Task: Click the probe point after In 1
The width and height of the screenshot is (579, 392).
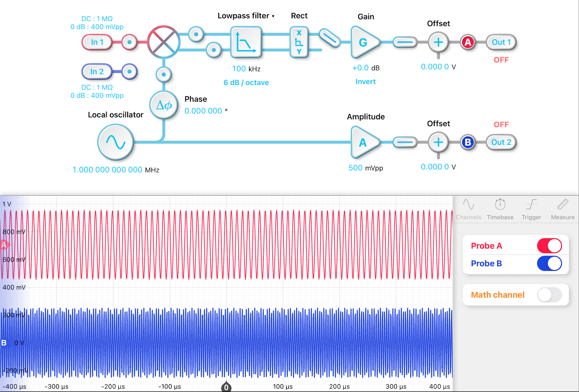Action: coord(129,42)
